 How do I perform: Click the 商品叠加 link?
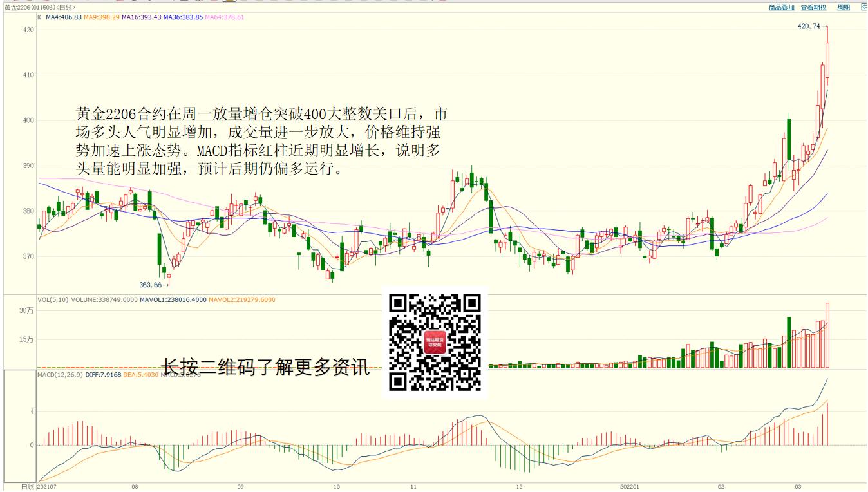781,8
